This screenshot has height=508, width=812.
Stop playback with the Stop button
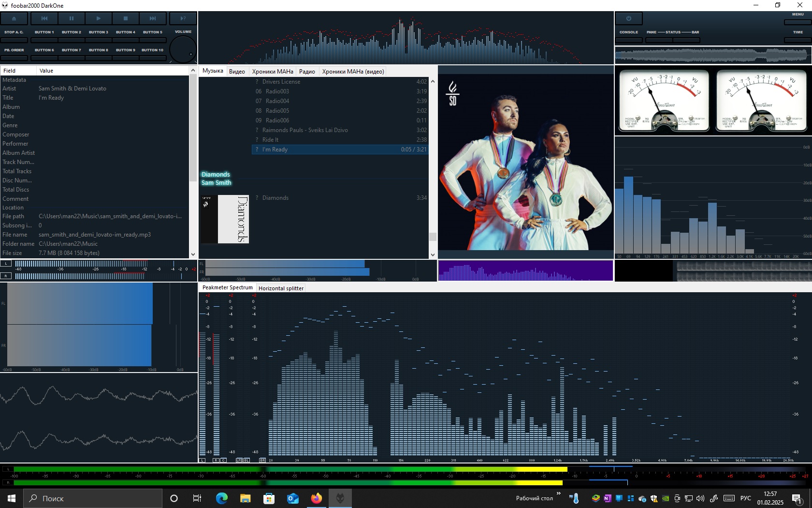(x=125, y=18)
